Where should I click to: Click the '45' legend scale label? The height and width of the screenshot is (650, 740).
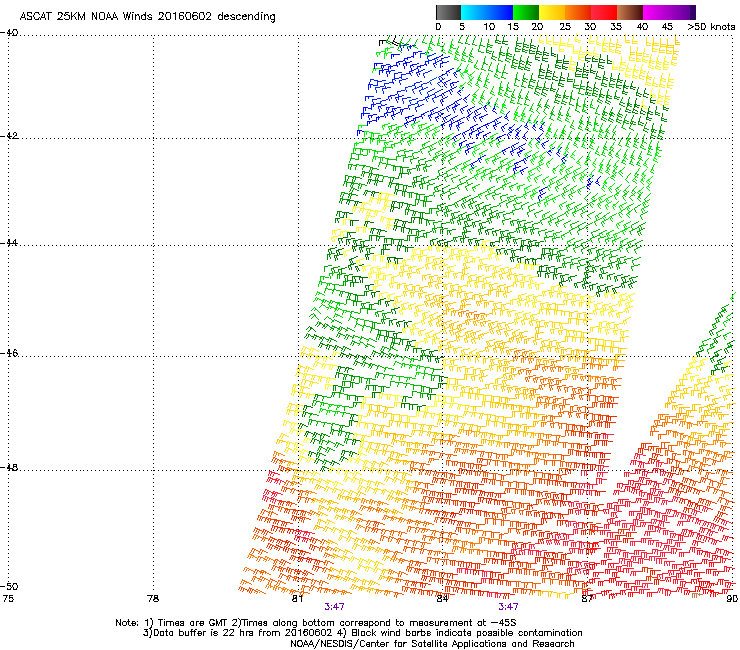coord(667,27)
